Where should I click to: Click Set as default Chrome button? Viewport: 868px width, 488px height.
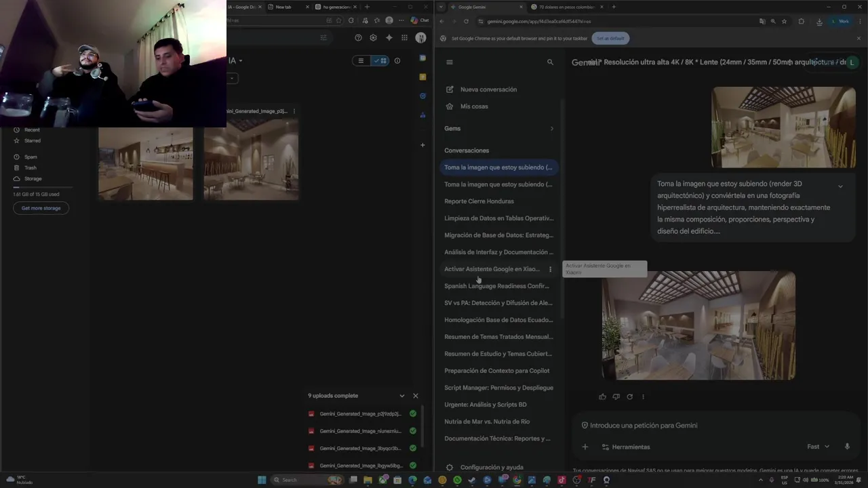tap(610, 38)
